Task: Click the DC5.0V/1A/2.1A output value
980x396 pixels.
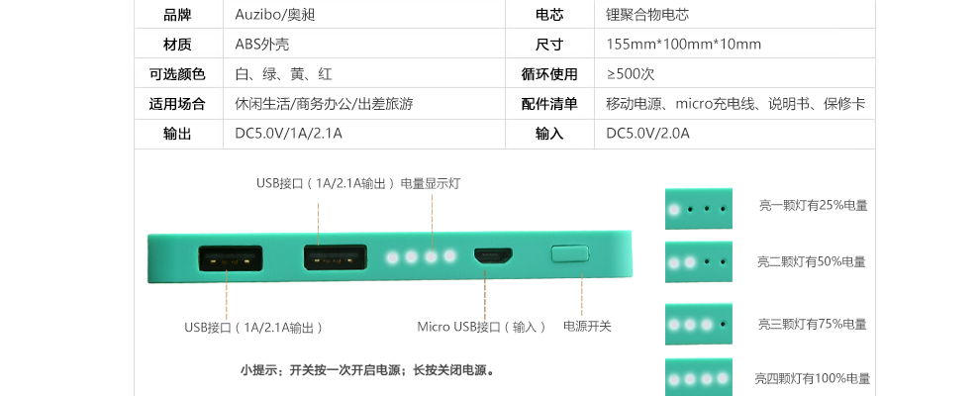Action: [288, 133]
